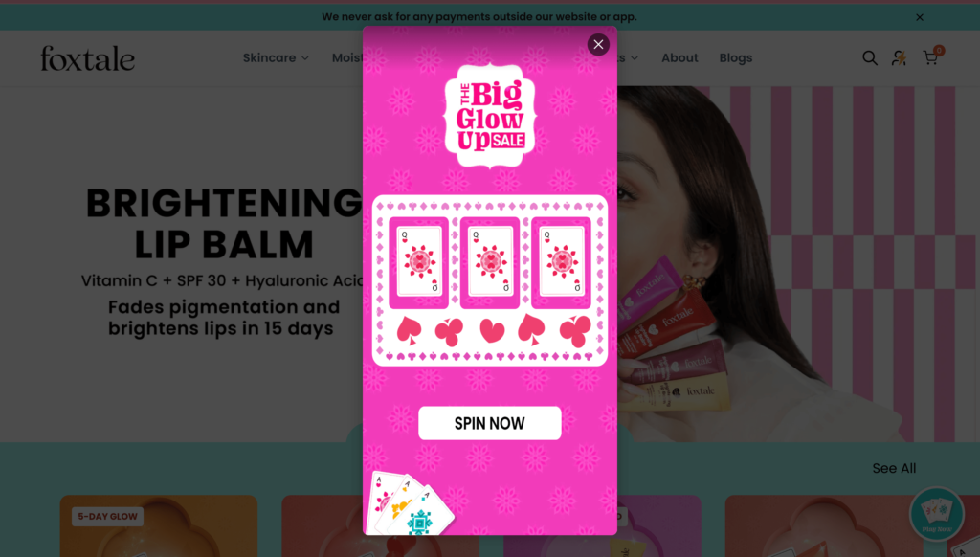Click the Brightening Lip Balm banner heading
This screenshot has width=980, height=557.
[x=224, y=223]
